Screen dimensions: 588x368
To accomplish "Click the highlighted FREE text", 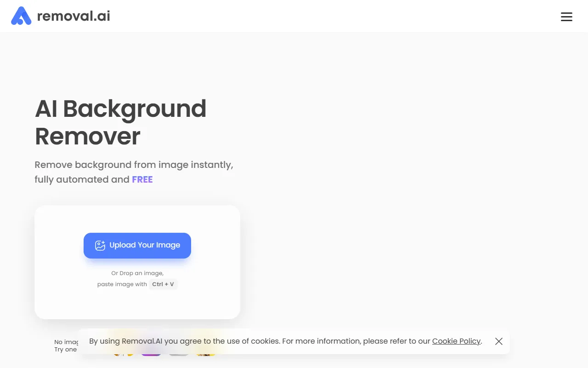I will 142,179.
